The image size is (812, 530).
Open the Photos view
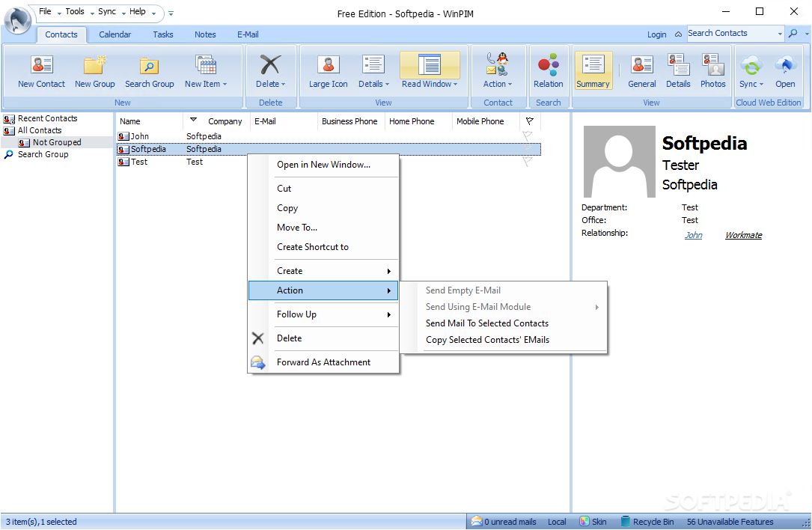712,72
